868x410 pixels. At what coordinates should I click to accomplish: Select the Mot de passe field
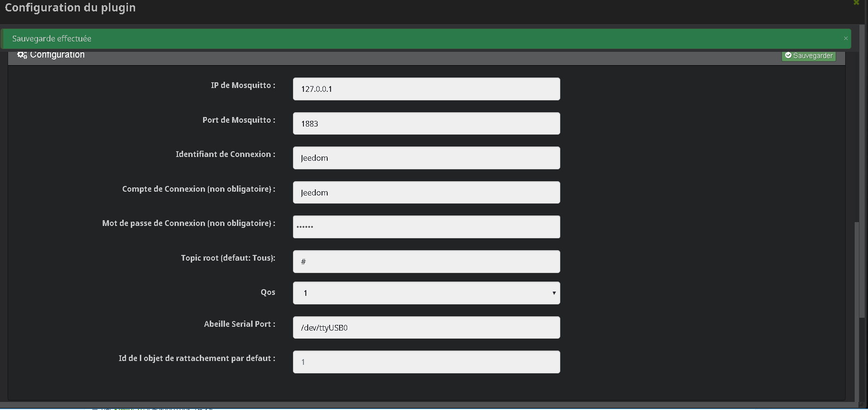(426, 227)
